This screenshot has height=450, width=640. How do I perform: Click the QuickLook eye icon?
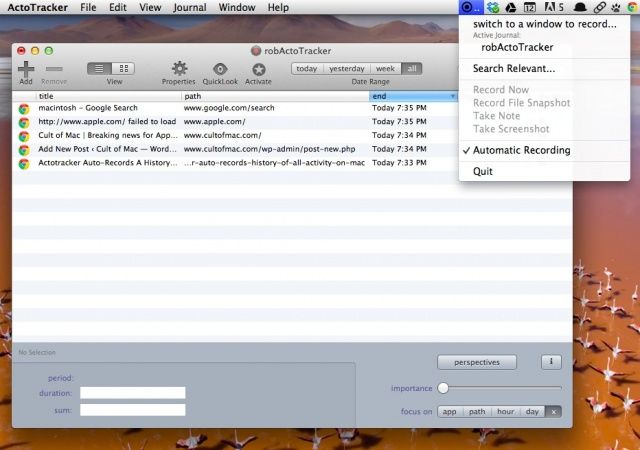point(220,69)
